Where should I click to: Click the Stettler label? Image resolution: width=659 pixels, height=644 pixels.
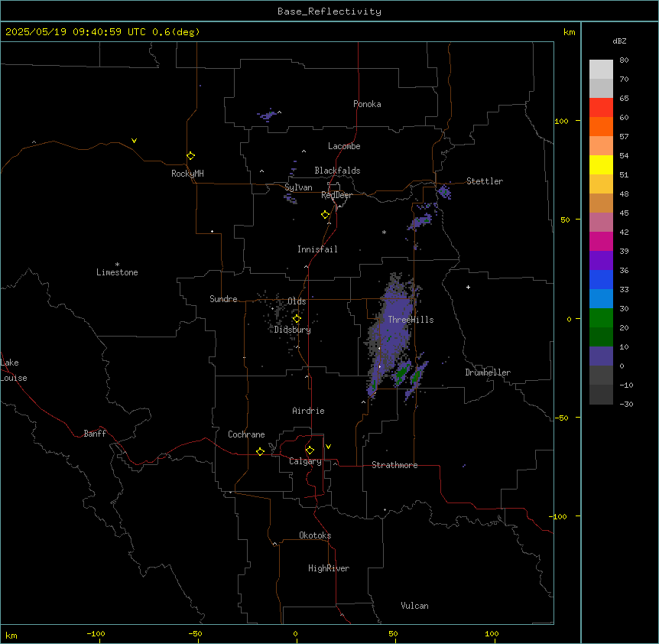pos(485,181)
